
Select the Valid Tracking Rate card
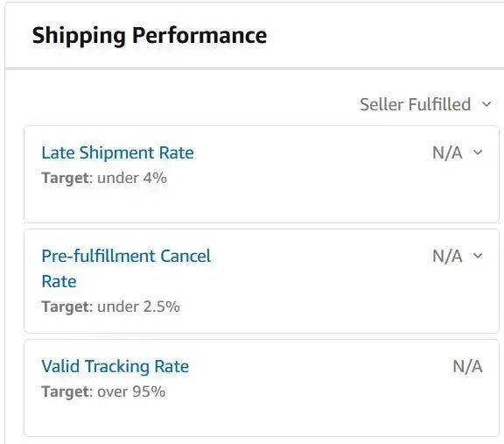click(262, 388)
